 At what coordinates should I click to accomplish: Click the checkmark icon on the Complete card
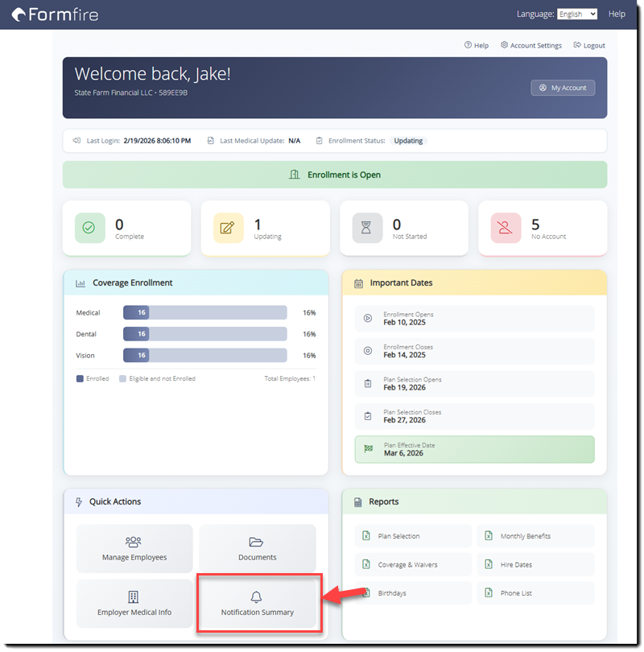click(89, 228)
